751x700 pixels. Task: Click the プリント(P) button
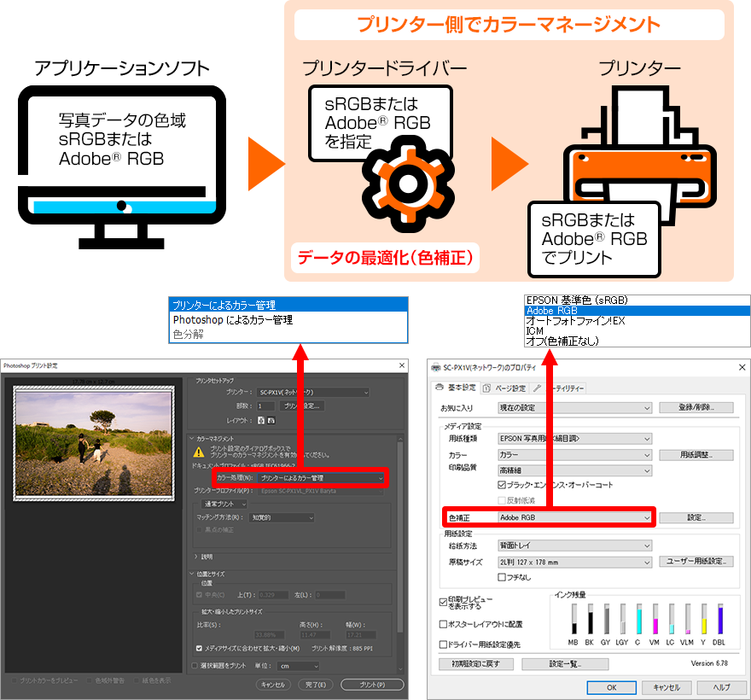(x=371, y=684)
